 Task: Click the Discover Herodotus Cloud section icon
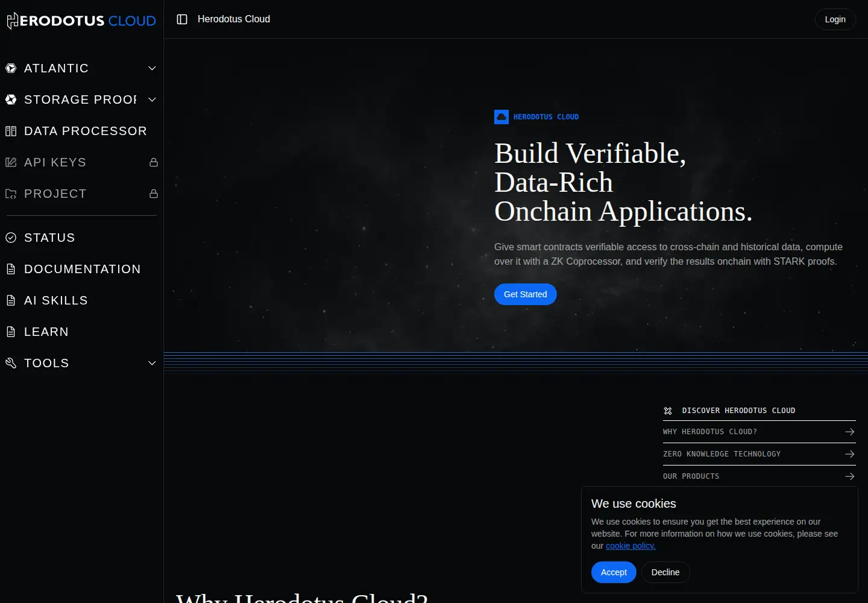[x=668, y=411]
